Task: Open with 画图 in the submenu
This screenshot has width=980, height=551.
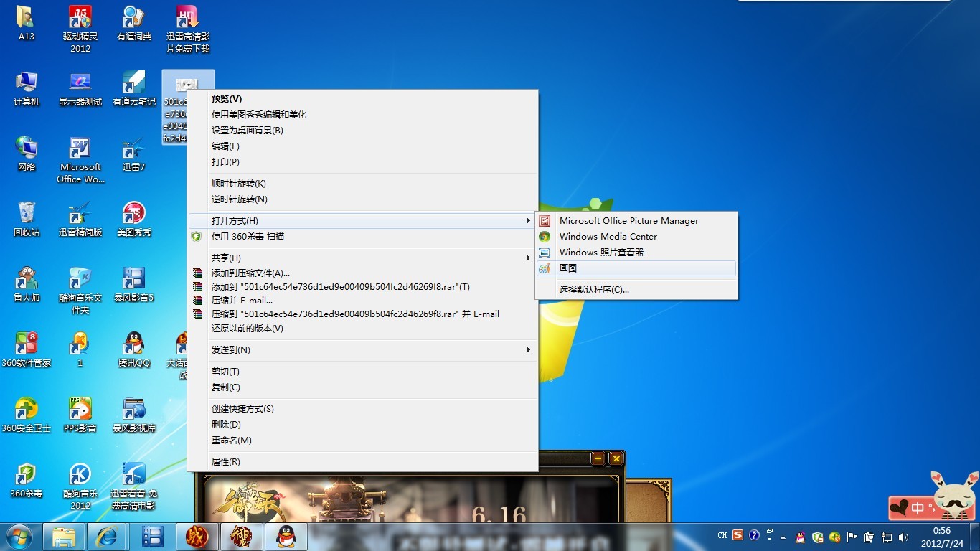Action: click(x=636, y=268)
